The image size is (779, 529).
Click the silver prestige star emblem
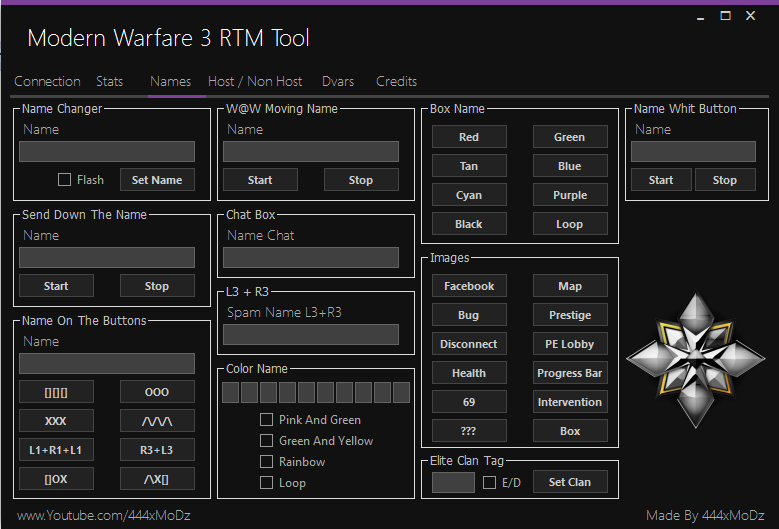pyautogui.click(x=696, y=360)
